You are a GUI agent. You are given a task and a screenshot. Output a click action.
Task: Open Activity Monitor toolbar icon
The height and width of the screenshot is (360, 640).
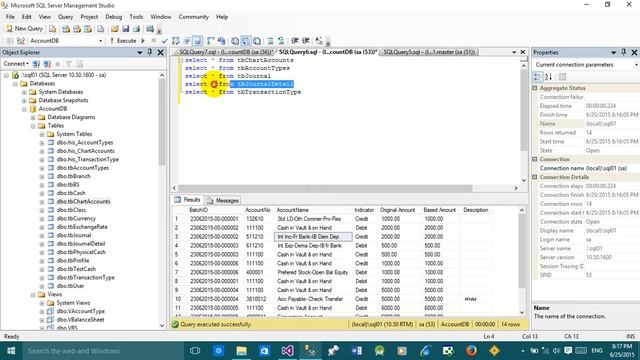click(x=150, y=29)
